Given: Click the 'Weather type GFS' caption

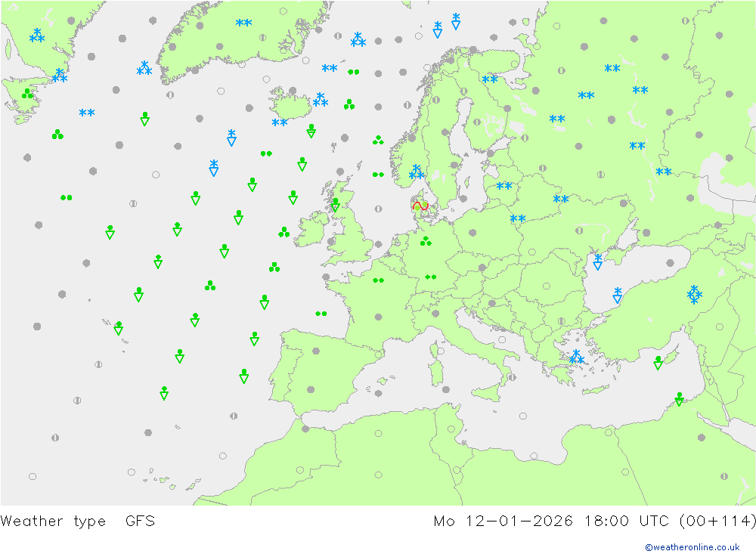Looking at the screenshot, I should 78,521.
